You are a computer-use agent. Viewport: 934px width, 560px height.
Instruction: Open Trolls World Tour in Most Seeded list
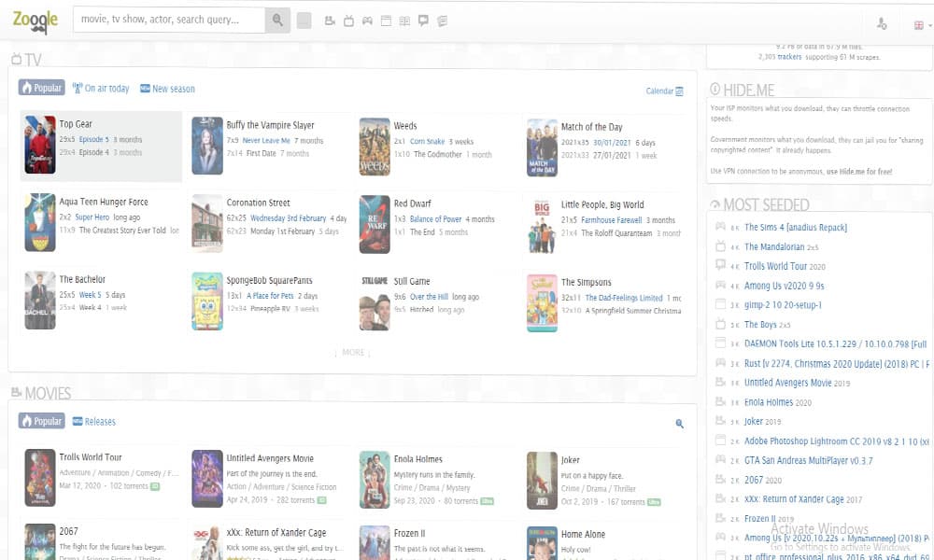[775, 266]
